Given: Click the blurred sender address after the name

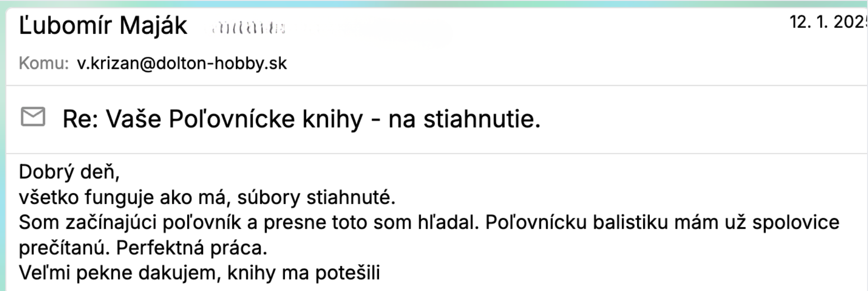Looking at the screenshot, I should (x=249, y=29).
